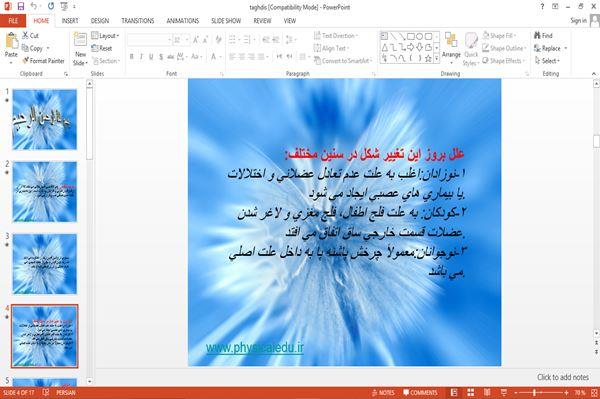600x399 pixels.
Task: Switch to the DESIGN tab
Action: [100, 21]
